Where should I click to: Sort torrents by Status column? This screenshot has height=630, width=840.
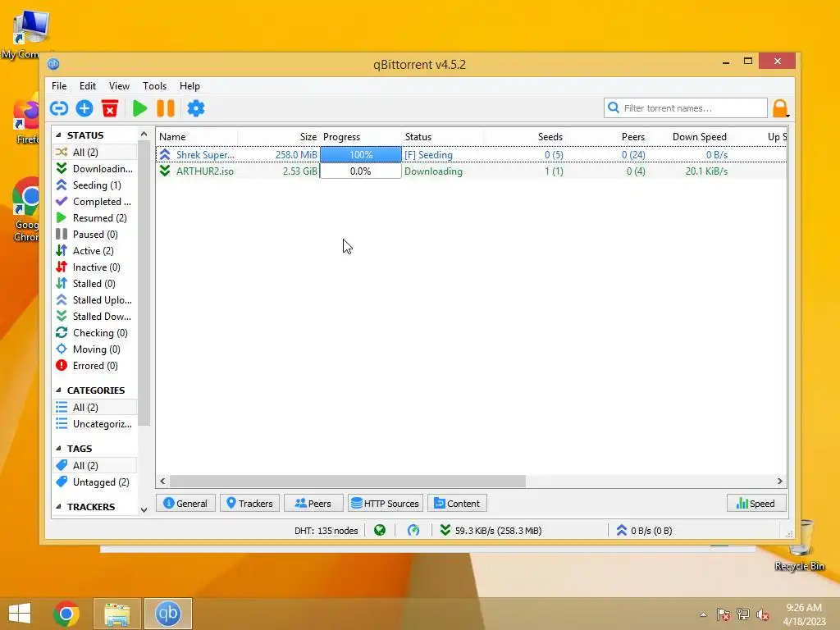point(442,137)
